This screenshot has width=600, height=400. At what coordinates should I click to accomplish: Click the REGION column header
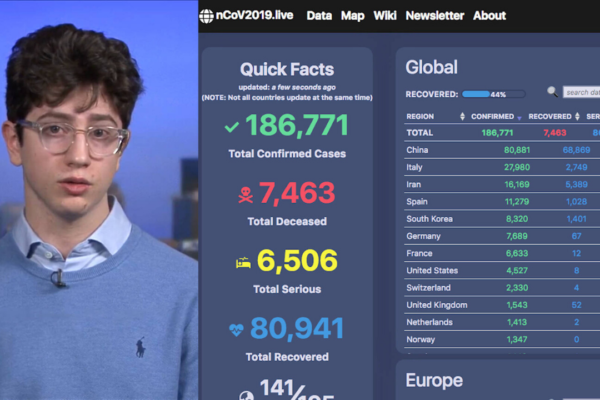[420, 116]
